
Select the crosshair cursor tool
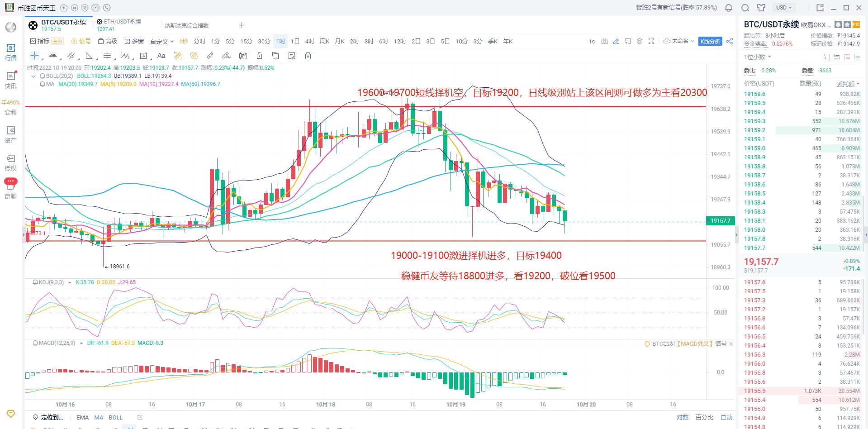[34, 56]
